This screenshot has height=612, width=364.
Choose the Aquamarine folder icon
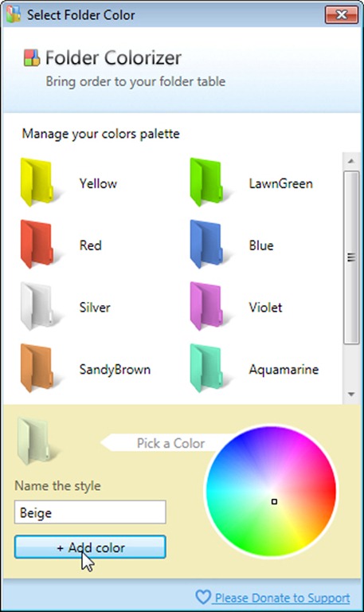(206, 367)
